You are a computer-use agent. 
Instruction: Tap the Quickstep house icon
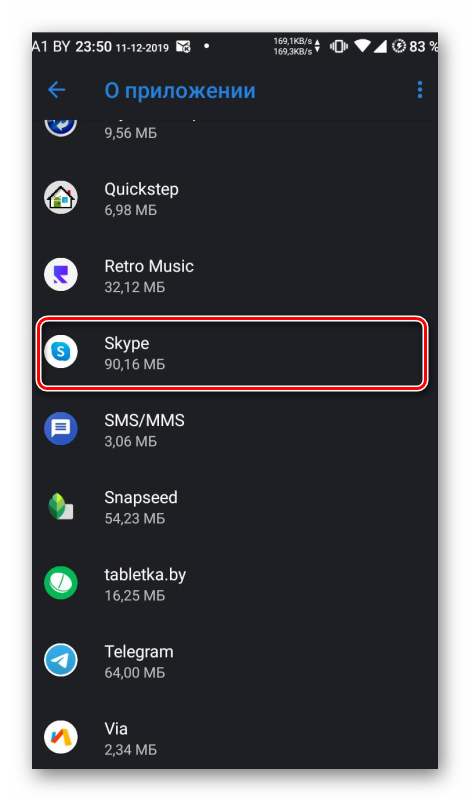61,197
